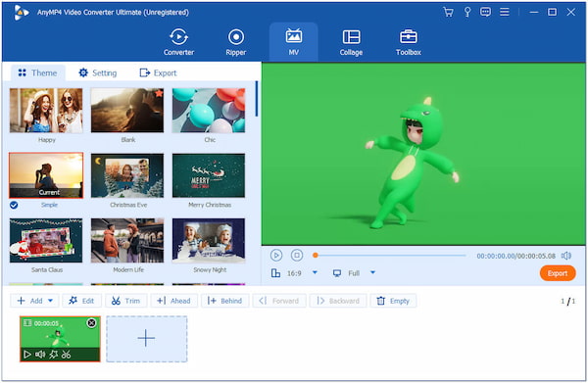Expand the Add dropdown arrow
Image resolution: width=588 pixels, height=383 pixels.
pos(51,301)
